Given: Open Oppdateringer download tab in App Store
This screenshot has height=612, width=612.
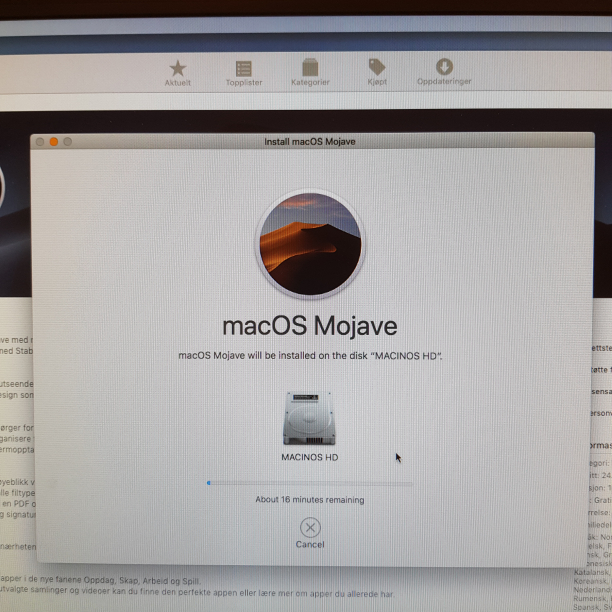Looking at the screenshot, I should click(x=444, y=72).
